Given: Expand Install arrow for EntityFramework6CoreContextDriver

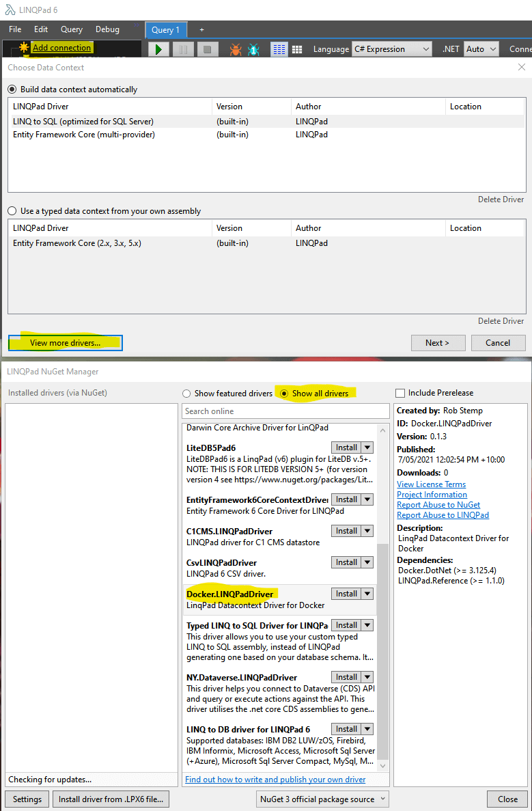Looking at the screenshot, I should (367, 499).
